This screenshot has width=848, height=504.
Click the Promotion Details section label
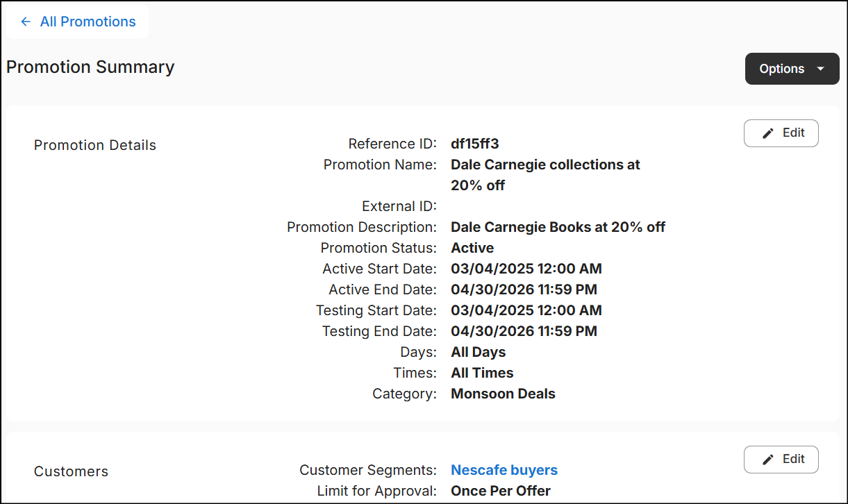(95, 145)
